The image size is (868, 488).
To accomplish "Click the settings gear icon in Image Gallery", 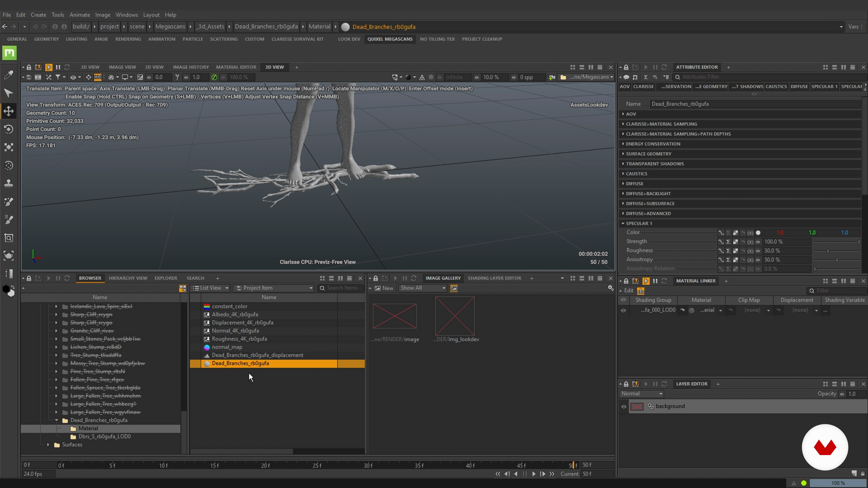I will point(611,288).
